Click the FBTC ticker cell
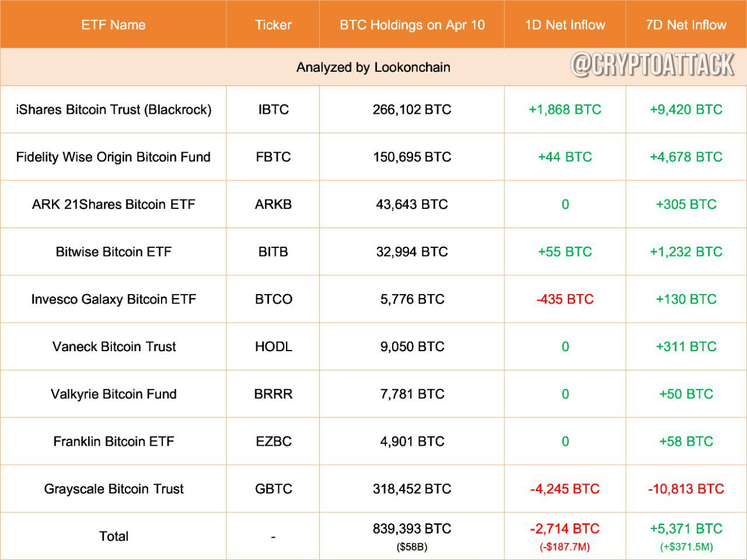Viewport: 747px width, 560px height. 273,157
